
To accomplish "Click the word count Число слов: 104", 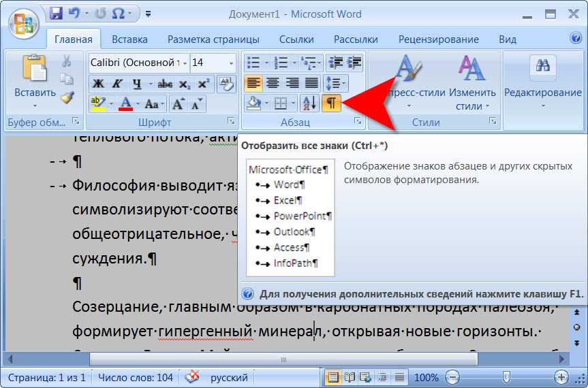I will (x=136, y=377).
